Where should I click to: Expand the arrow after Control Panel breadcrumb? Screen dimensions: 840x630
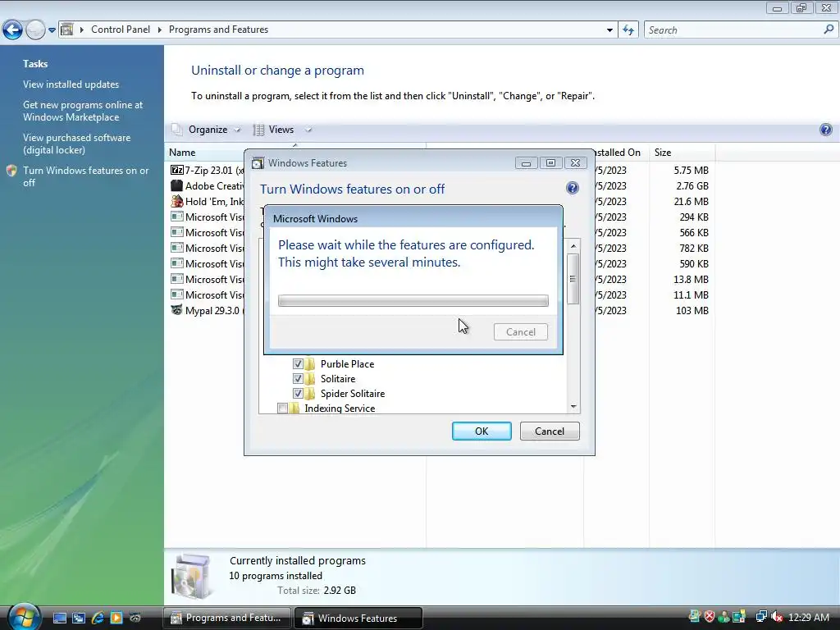pos(160,30)
